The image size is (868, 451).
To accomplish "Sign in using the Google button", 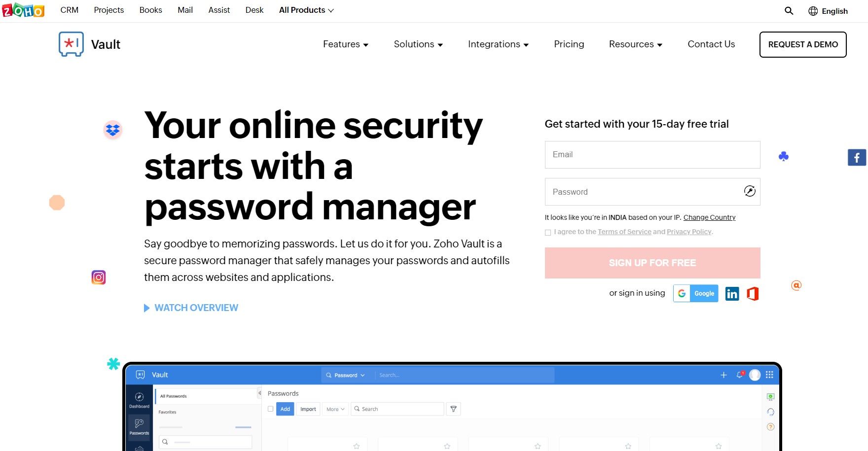I will tap(696, 293).
